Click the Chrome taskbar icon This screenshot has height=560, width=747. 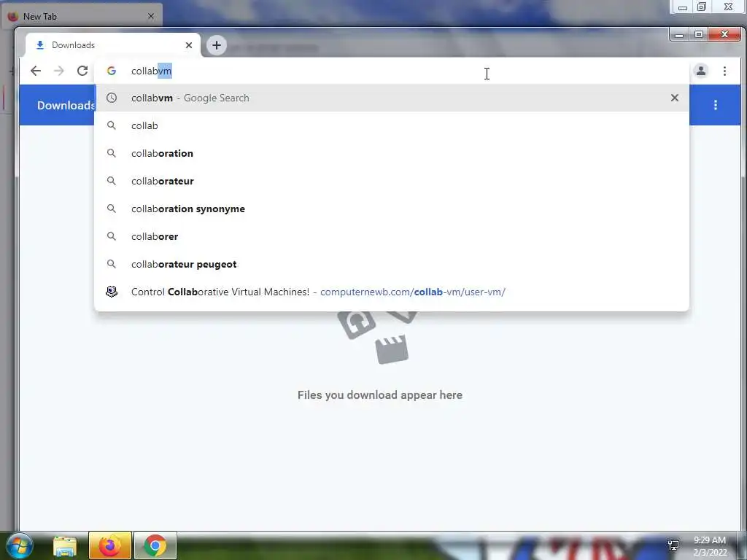click(x=155, y=545)
